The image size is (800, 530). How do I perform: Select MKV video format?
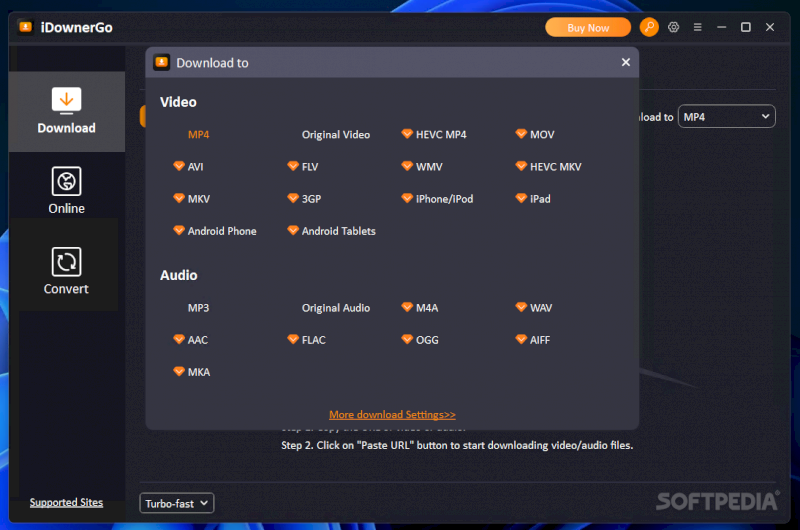coord(198,199)
